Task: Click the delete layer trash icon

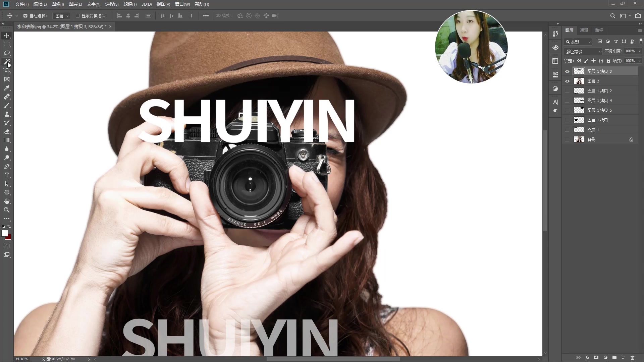Action: click(632, 358)
